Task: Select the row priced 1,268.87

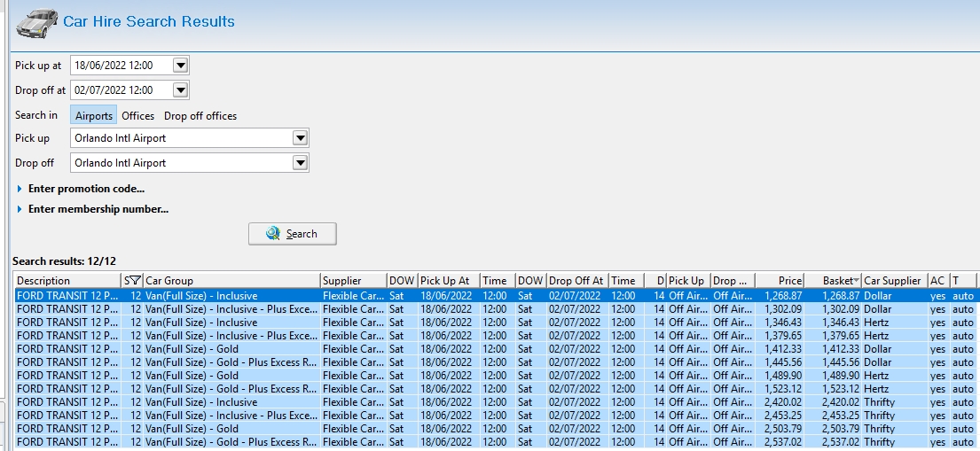Action: [494, 295]
